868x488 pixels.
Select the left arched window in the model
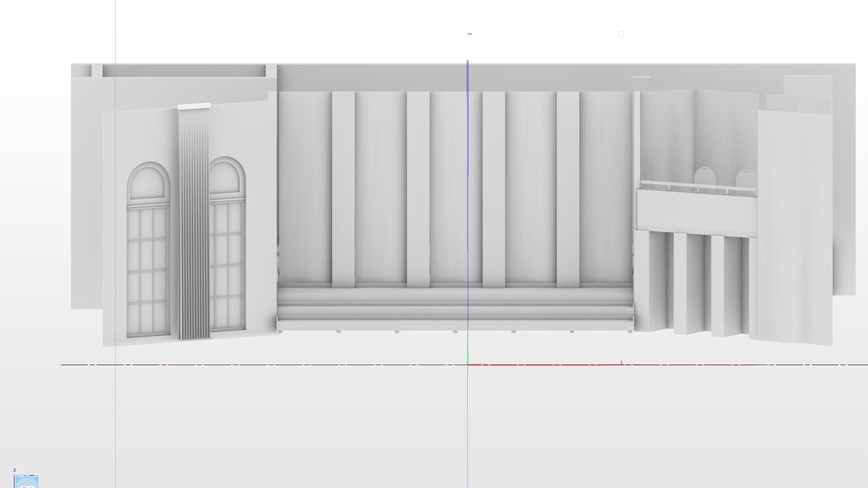[x=149, y=250]
